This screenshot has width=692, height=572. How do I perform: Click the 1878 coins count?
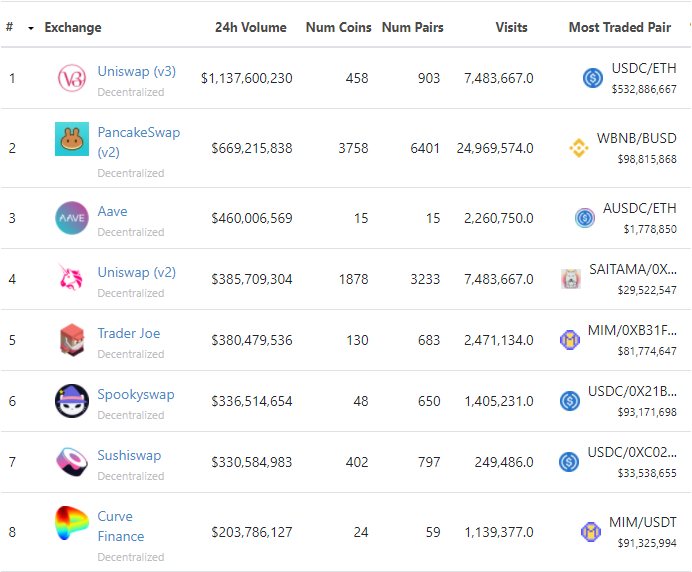coord(354,279)
